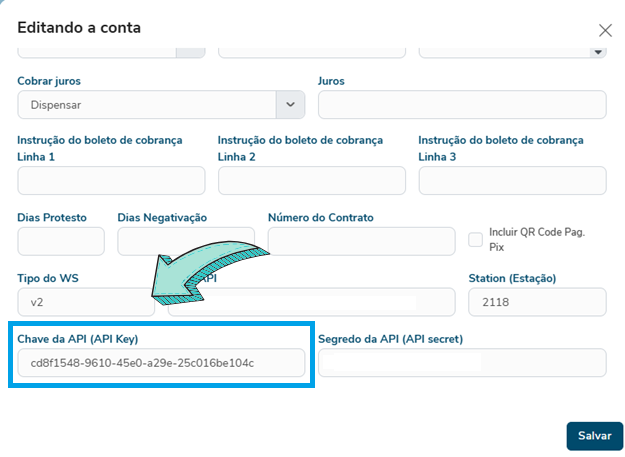Image resolution: width=625 pixels, height=457 pixels.
Task: Click the Tipo do WS field with v2
Action: pyautogui.click(x=86, y=302)
